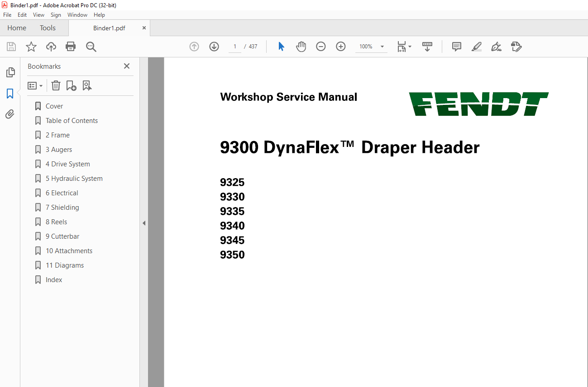
Task: Collapse the navigation pane arrow
Action: pos(144,223)
